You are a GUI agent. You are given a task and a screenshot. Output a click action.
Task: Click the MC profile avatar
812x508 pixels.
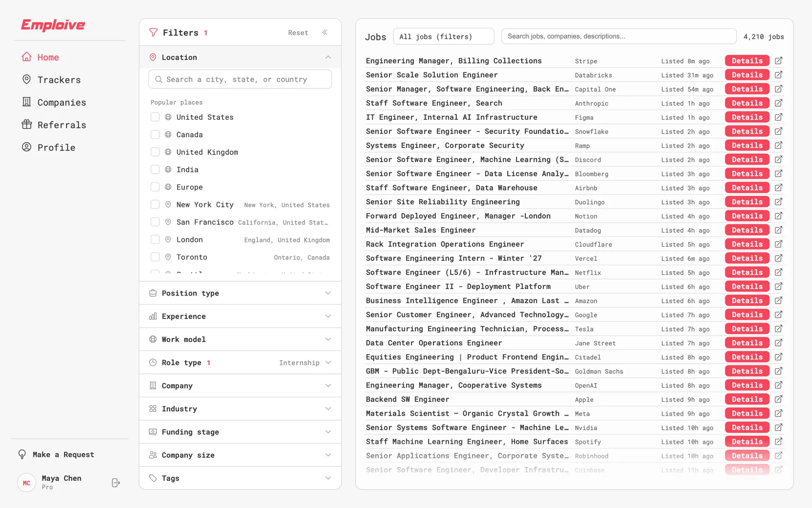[26, 483]
